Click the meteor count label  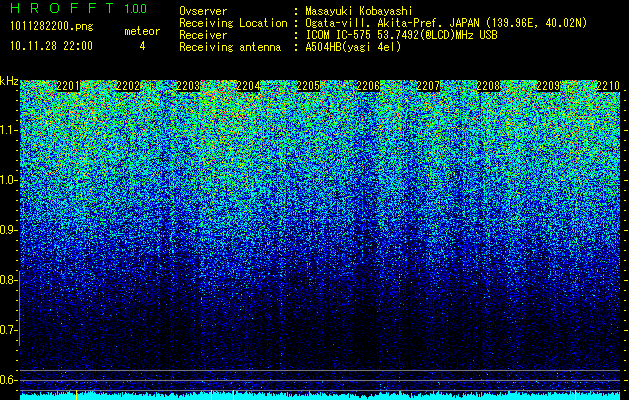[x=142, y=31]
